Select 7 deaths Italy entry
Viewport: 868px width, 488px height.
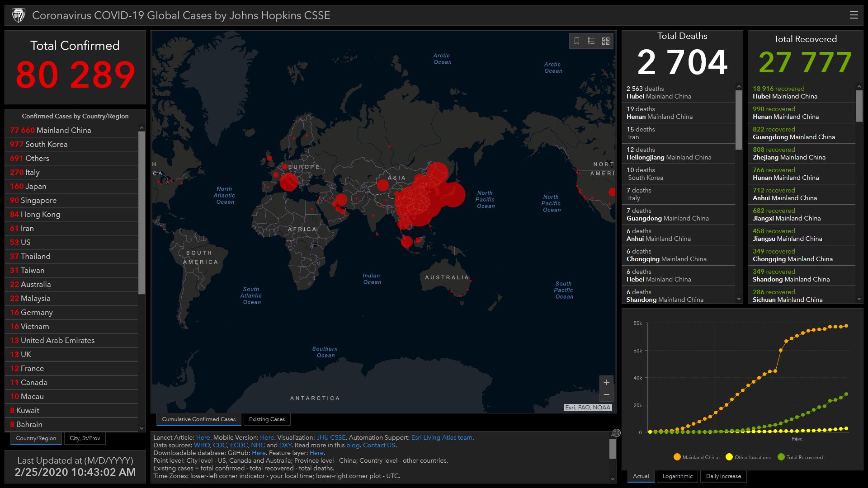click(x=679, y=194)
